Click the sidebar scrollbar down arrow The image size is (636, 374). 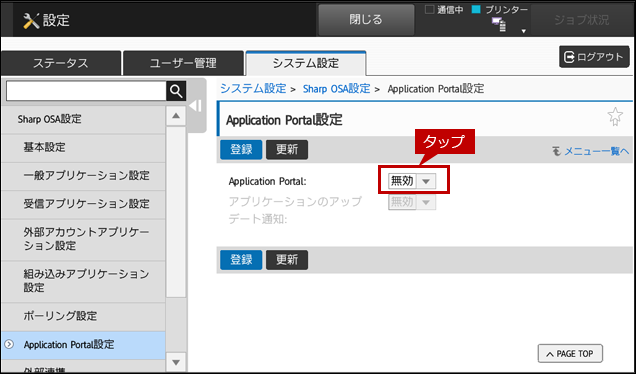[176, 362]
